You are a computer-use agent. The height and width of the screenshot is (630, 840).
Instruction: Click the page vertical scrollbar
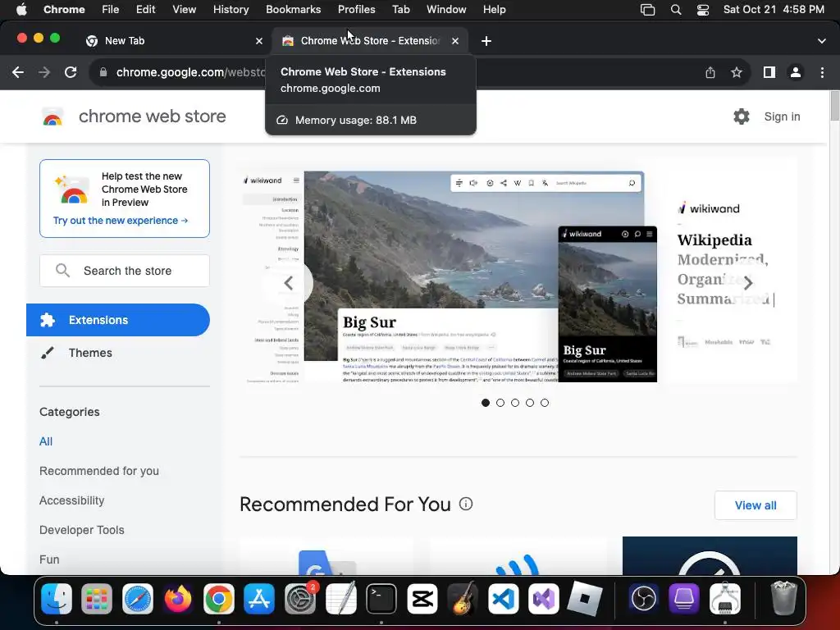point(834,106)
